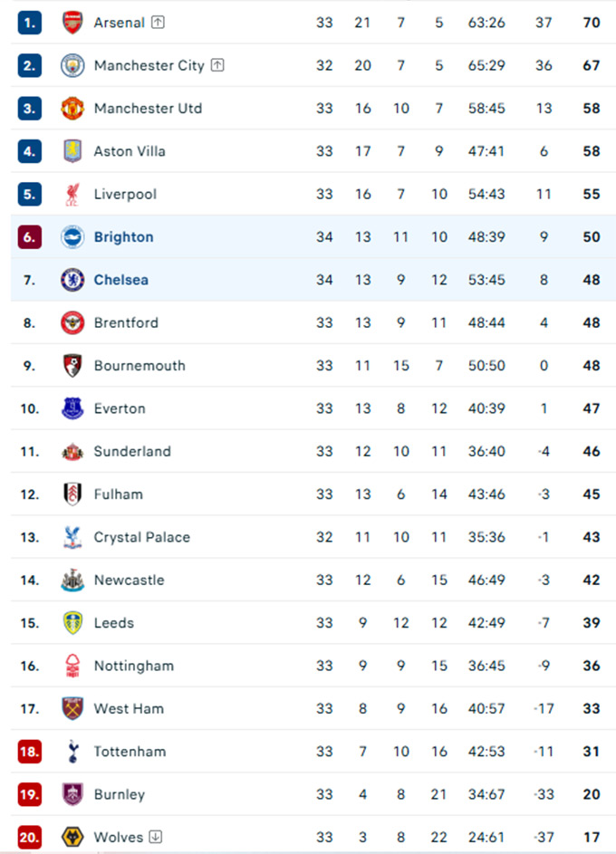Click the maroon rank 6 badge

click(30, 237)
